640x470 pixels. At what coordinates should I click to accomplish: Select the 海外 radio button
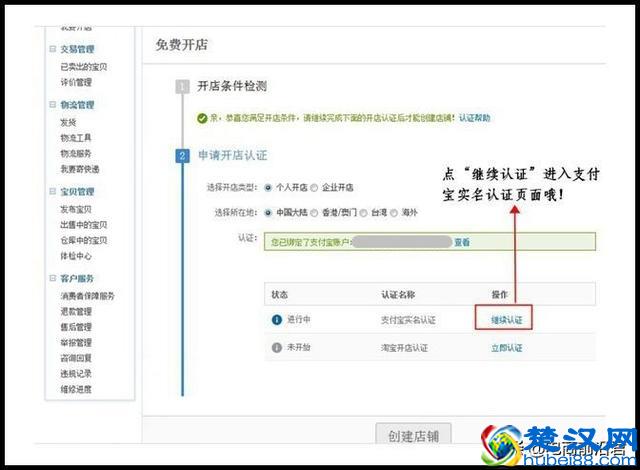394,213
